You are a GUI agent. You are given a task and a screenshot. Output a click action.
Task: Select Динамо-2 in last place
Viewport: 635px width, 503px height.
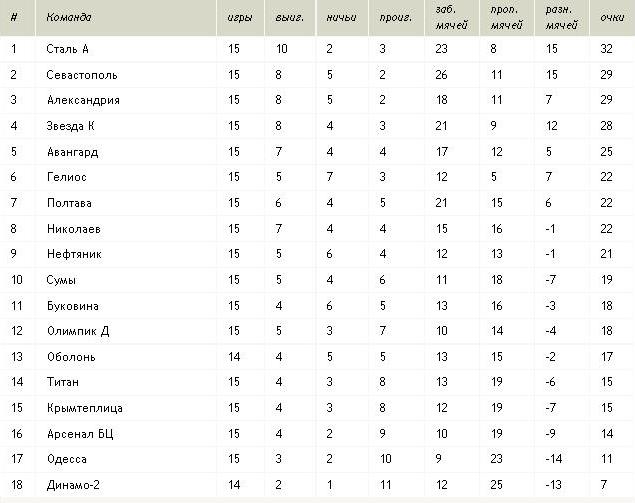(x=73, y=485)
